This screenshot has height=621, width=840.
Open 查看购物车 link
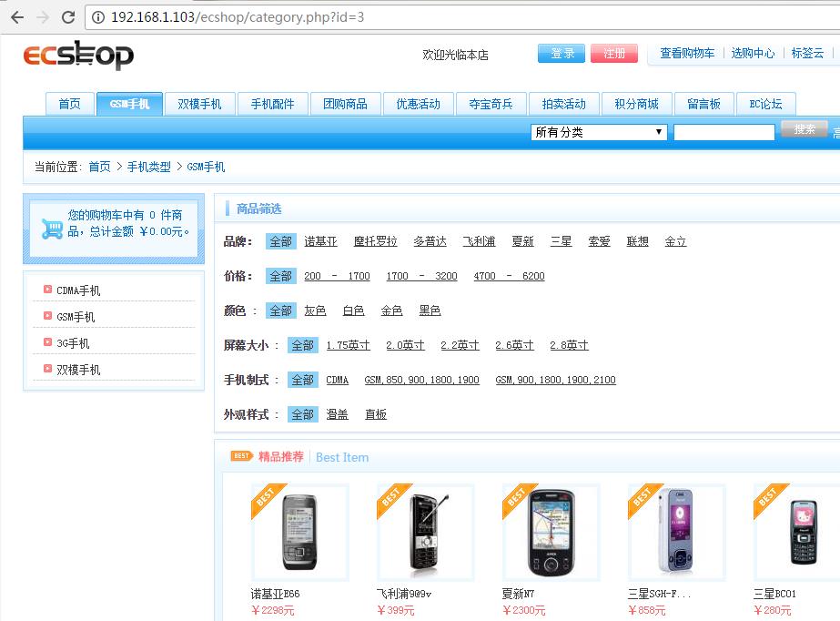tap(687, 53)
